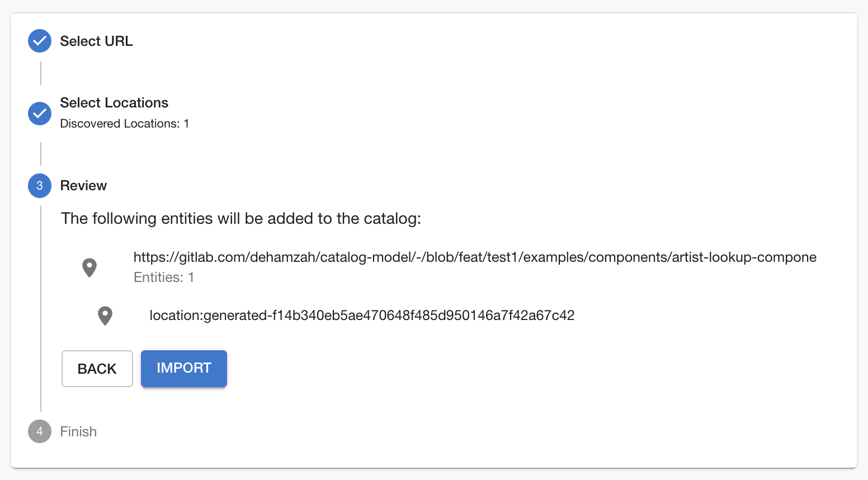Open the gitlab.com artist-lookup-component URL
The width and height of the screenshot is (868, 480).
coord(474,257)
